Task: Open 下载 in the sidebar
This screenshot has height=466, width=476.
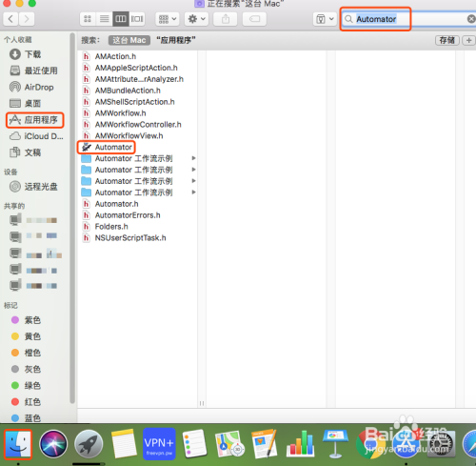Action: coord(26,54)
